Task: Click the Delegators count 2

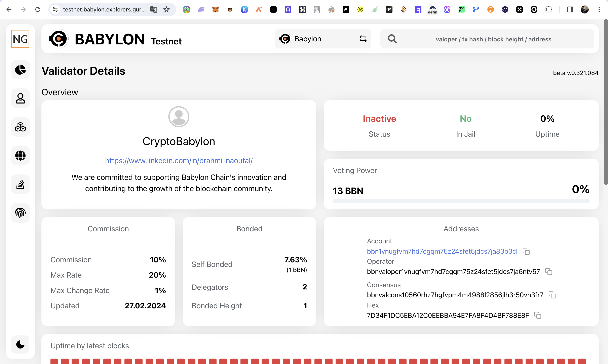Action: point(305,287)
